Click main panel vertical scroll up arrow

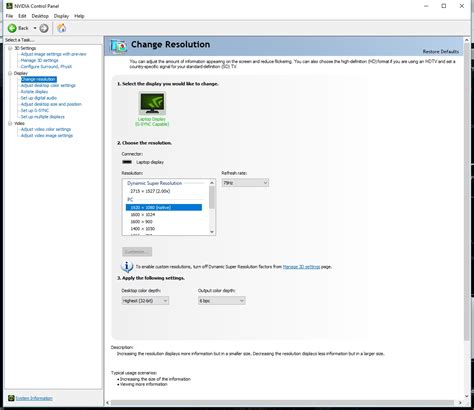tap(467, 40)
